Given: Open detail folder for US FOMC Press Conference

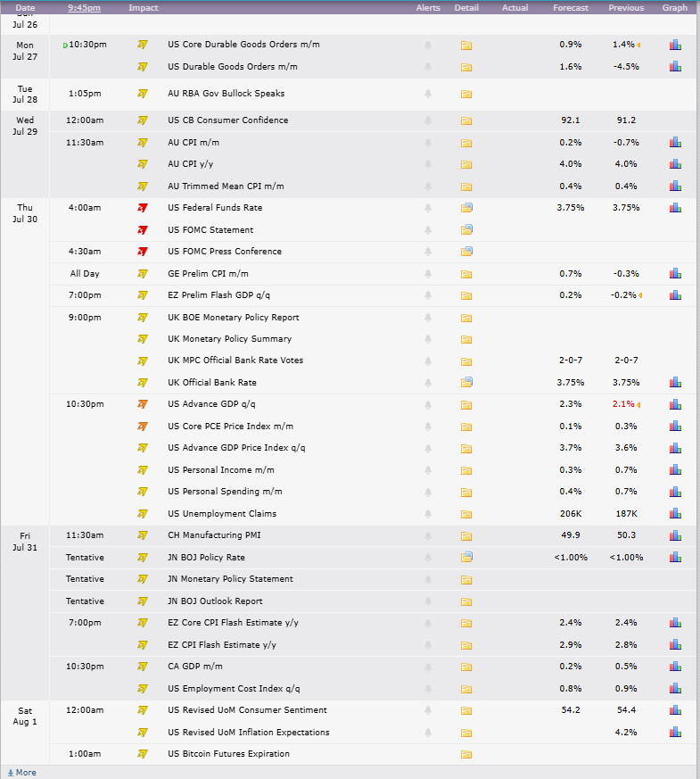Looking at the screenshot, I should click(x=466, y=252).
